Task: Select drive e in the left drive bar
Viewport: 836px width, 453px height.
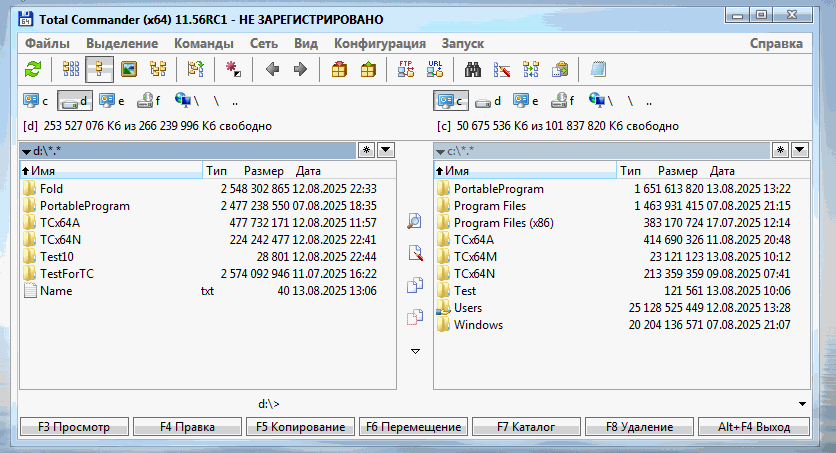Action: pyautogui.click(x=111, y=101)
